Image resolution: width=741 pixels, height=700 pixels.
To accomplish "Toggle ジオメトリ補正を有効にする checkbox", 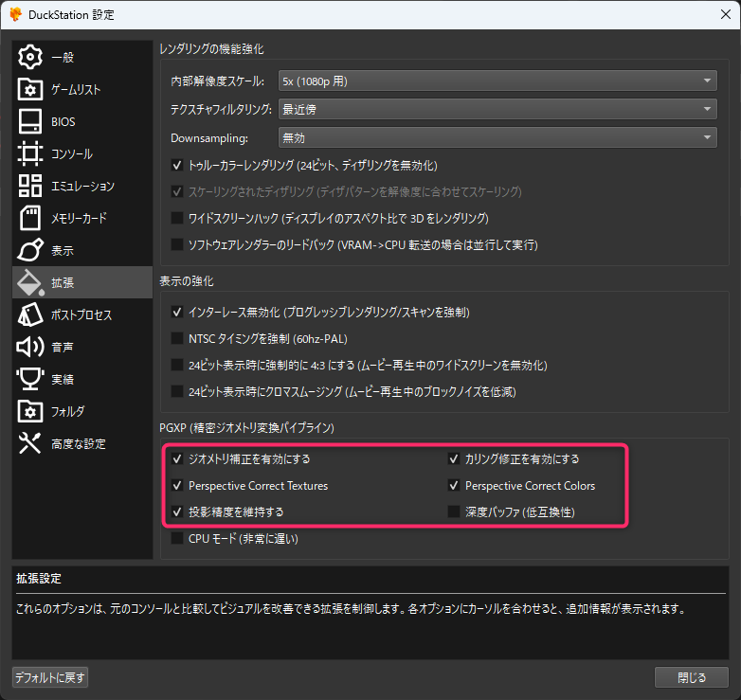I will 177,458.
